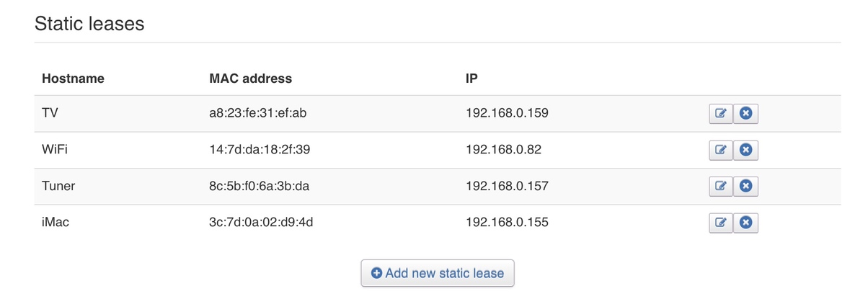
Task: Delete the TV static lease
Action: [746, 114]
